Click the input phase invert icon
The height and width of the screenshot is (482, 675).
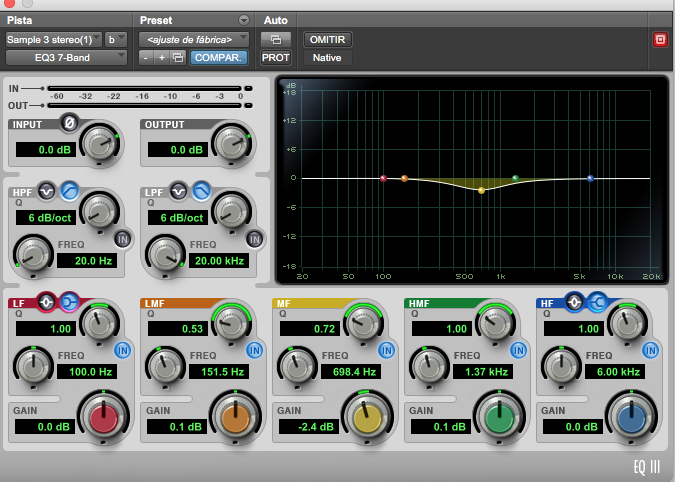pos(69,123)
